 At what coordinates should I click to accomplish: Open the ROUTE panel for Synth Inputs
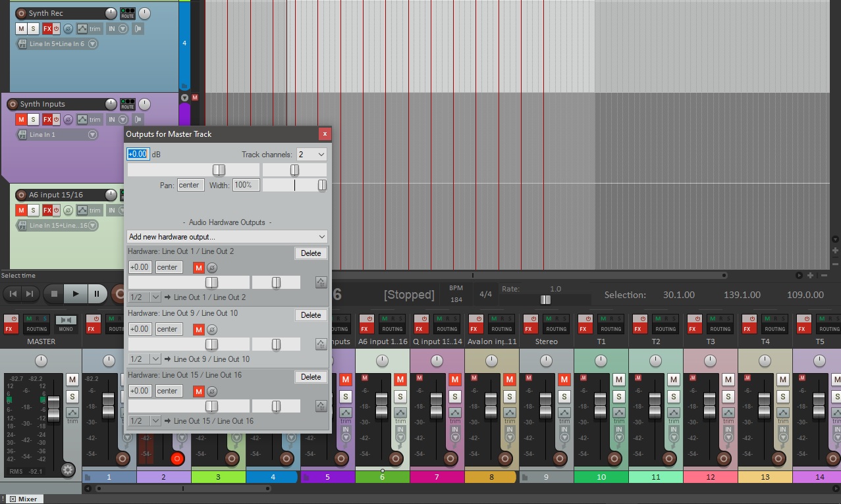[126, 105]
